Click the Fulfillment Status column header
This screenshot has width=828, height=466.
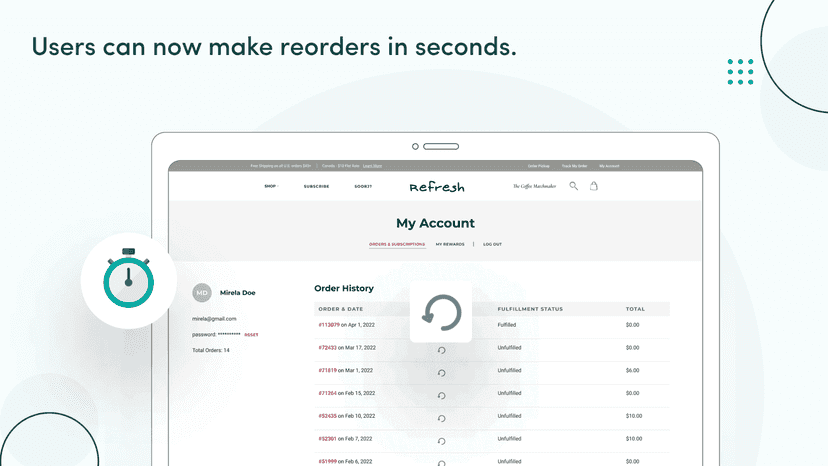[x=530, y=309]
